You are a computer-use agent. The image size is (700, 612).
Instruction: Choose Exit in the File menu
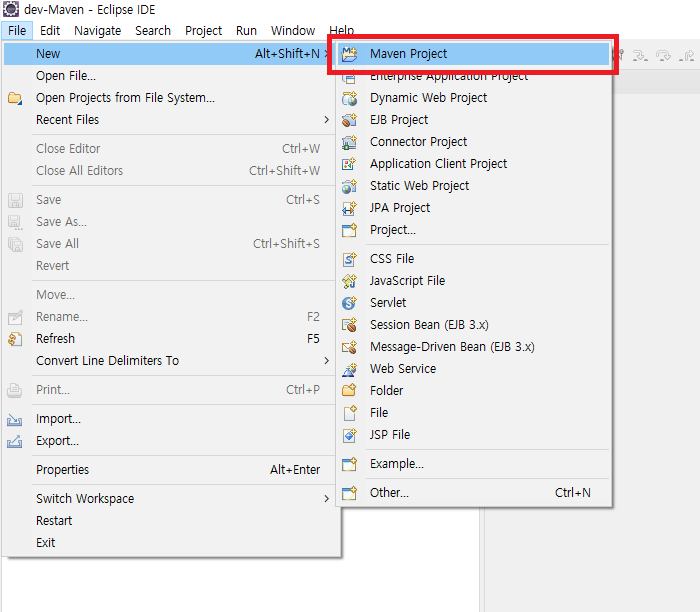(169, 543)
